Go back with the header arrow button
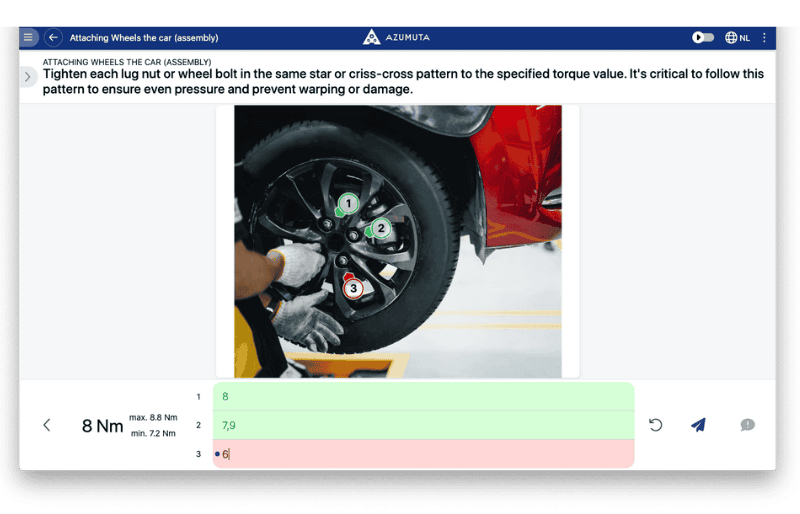 53,37
